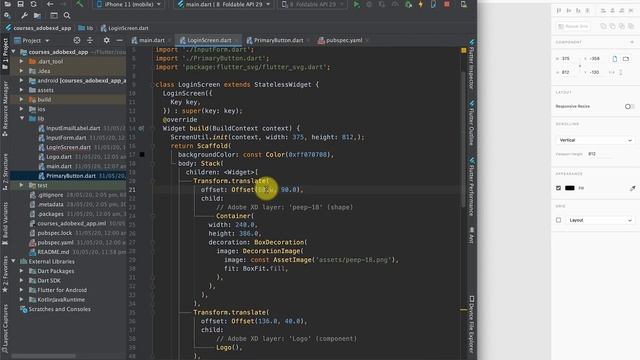Click the eyedropper in Adobe XD Appearance

[632, 188]
